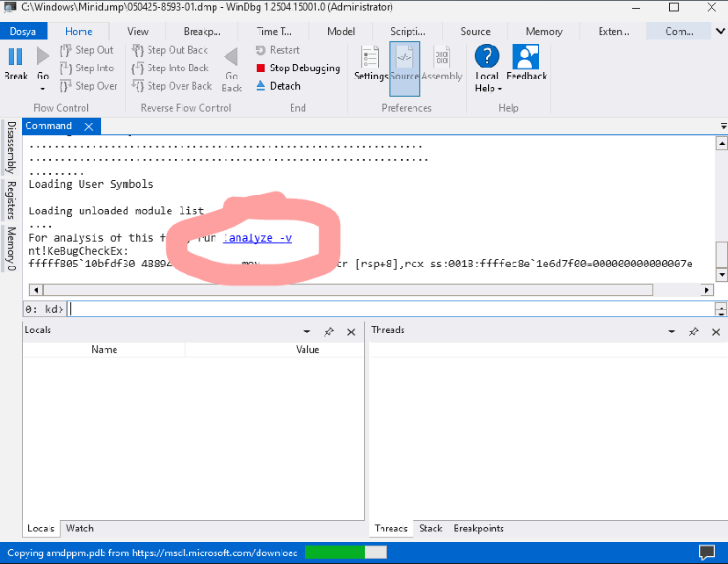Open the Dosya file menu
Screen dimensions: 728x564
[23, 32]
